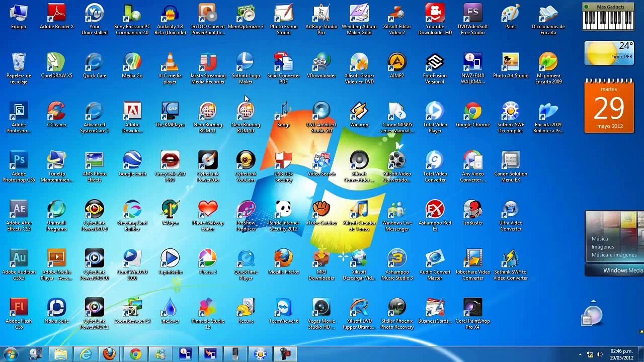Launch Total Video Converter shortcut
Image resolution: width=644 pixels, height=362 pixels.
coord(435,166)
